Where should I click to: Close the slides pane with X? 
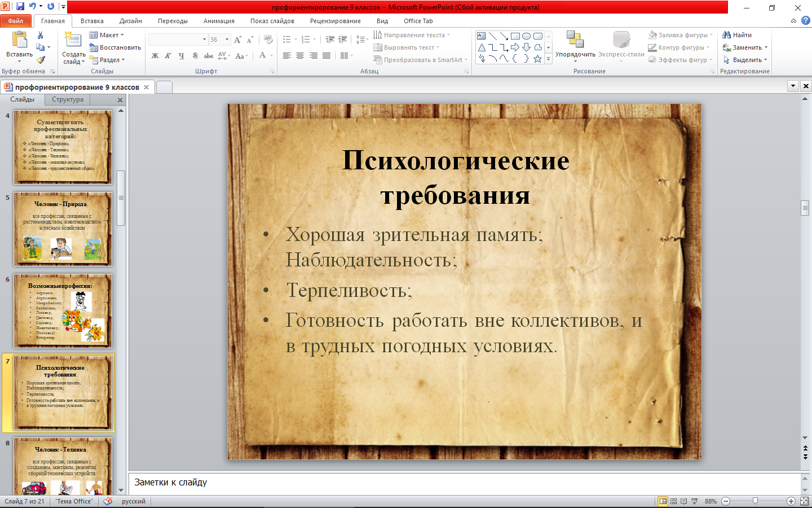click(120, 100)
